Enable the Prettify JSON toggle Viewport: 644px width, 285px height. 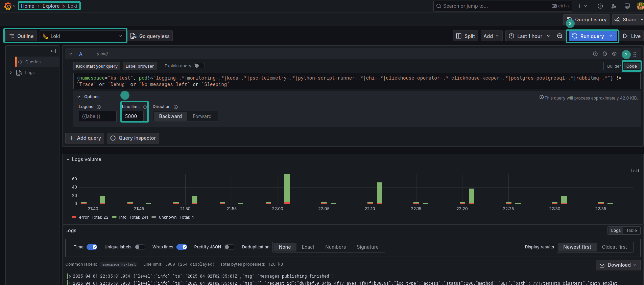click(229, 247)
